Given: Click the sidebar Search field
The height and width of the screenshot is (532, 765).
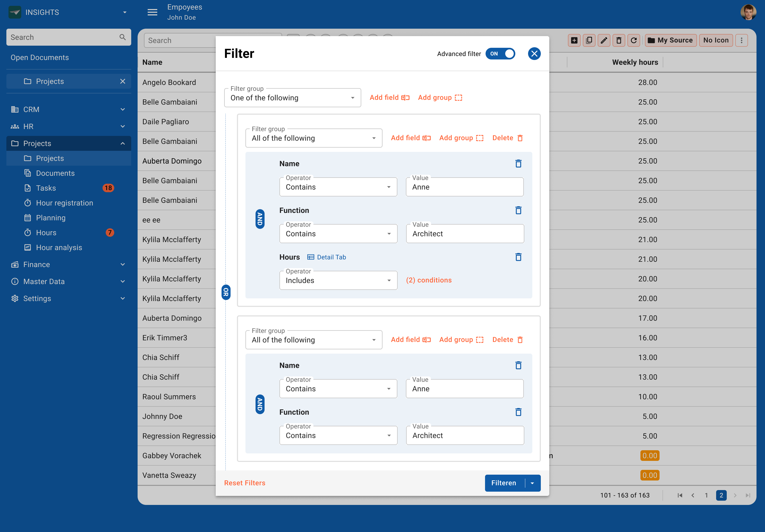Looking at the screenshot, I should point(69,37).
